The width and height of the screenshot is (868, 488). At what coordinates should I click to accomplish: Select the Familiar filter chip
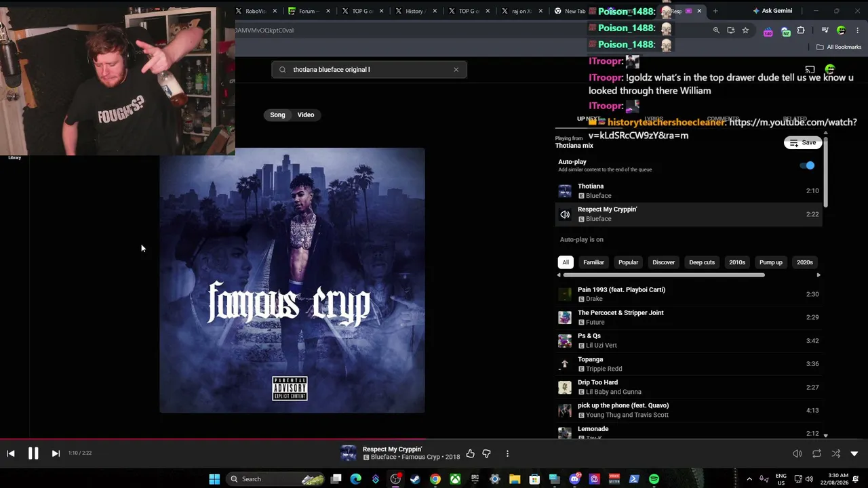[x=593, y=262]
